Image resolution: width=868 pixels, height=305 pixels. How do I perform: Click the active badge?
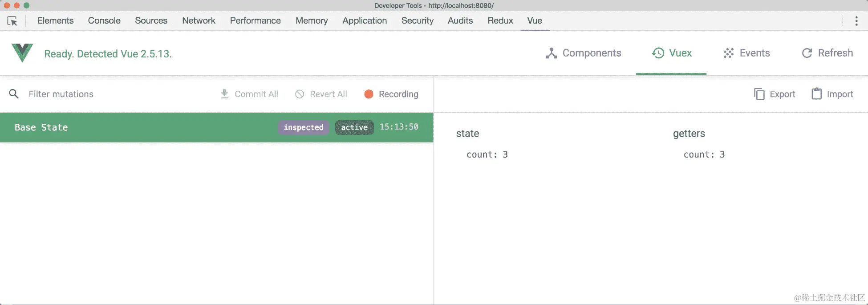point(354,127)
